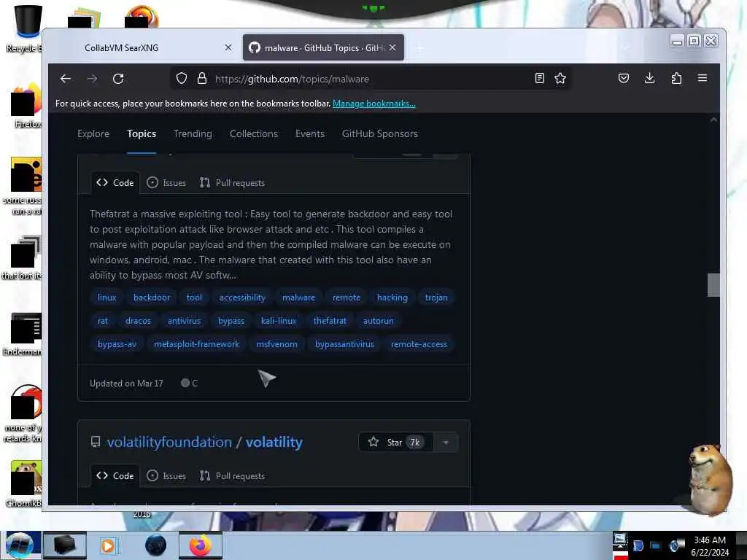Open Pull requests on the Thefatrat card
Screen dimensions: 747x560
[x=232, y=183]
